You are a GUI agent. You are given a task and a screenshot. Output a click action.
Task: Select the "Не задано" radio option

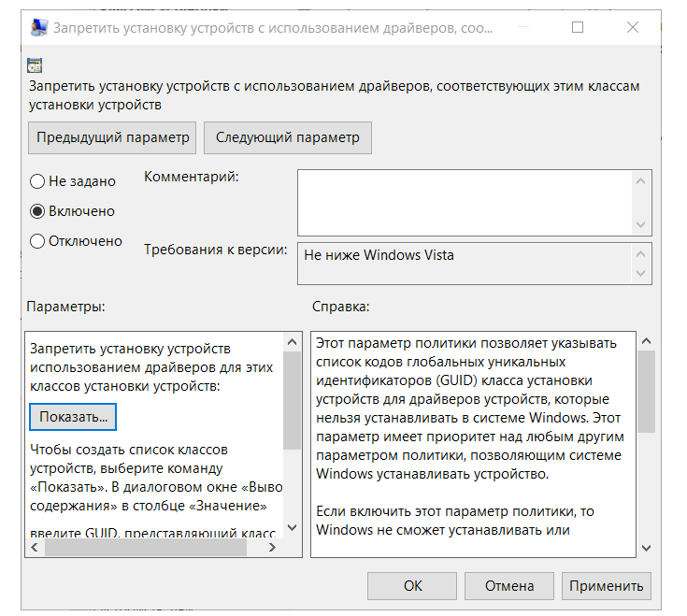tap(37, 181)
